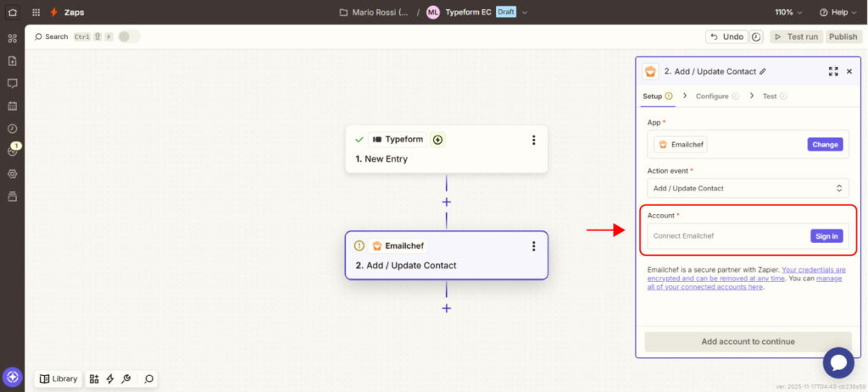Click the wrench tool in bottom toolbar

pos(125,378)
